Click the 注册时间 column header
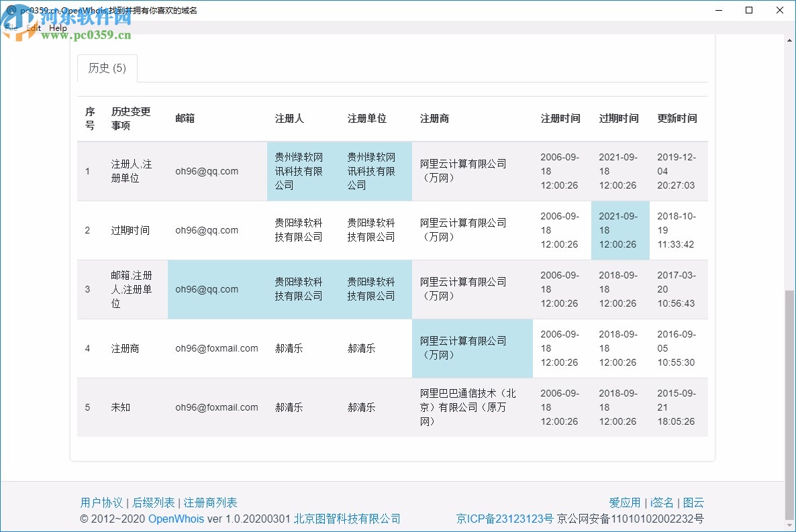The width and height of the screenshot is (796, 532). [560, 118]
